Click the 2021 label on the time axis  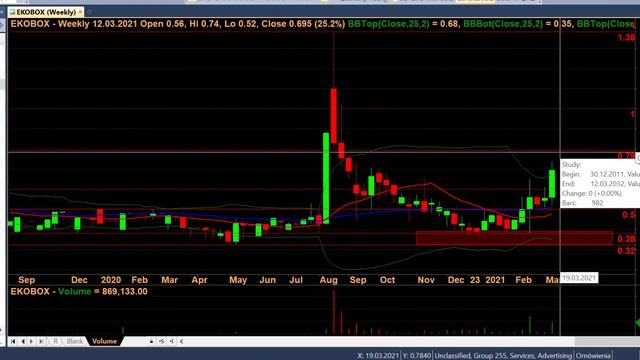(x=495, y=280)
